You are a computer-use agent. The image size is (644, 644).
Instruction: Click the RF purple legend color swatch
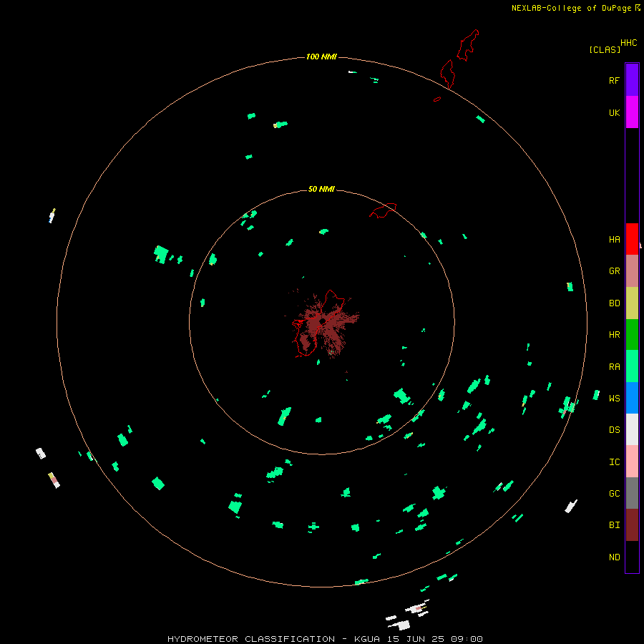632,80
